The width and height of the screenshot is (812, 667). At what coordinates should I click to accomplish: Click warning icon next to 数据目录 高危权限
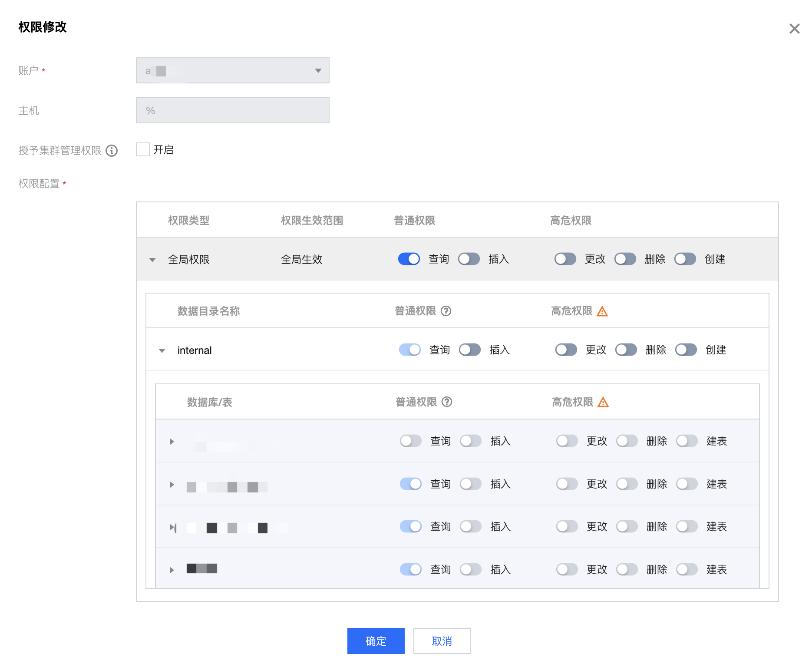(x=602, y=311)
